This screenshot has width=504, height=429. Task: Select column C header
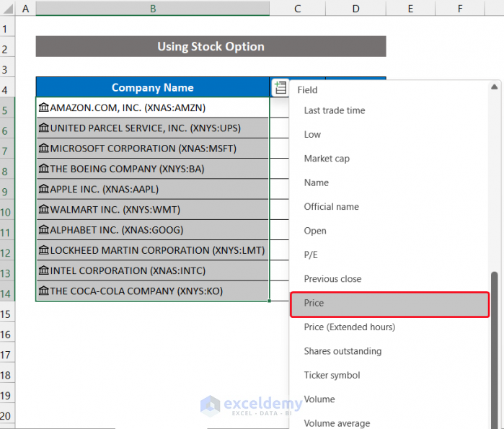coord(298,9)
